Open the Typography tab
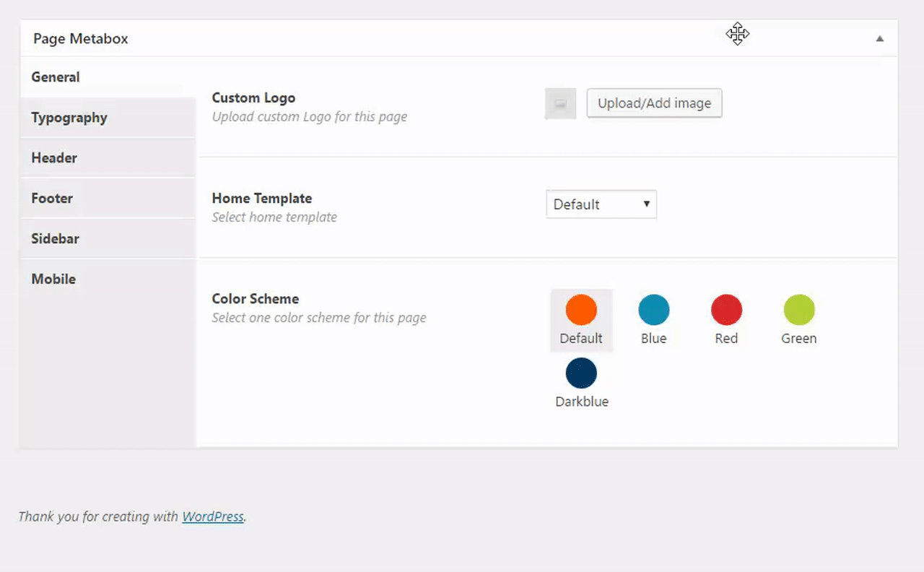This screenshot has width=924, height=572. pos(69,118)
